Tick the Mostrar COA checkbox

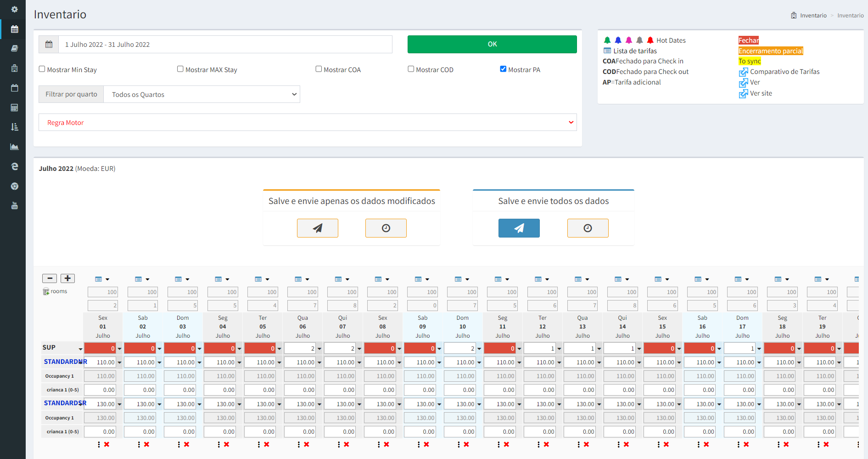(319, 69)
